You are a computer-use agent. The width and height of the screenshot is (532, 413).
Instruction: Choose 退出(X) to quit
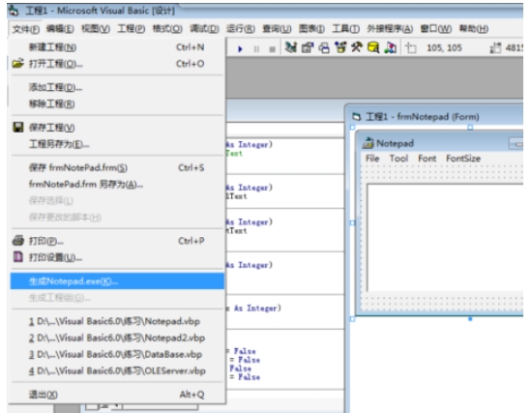click(117, 395)
